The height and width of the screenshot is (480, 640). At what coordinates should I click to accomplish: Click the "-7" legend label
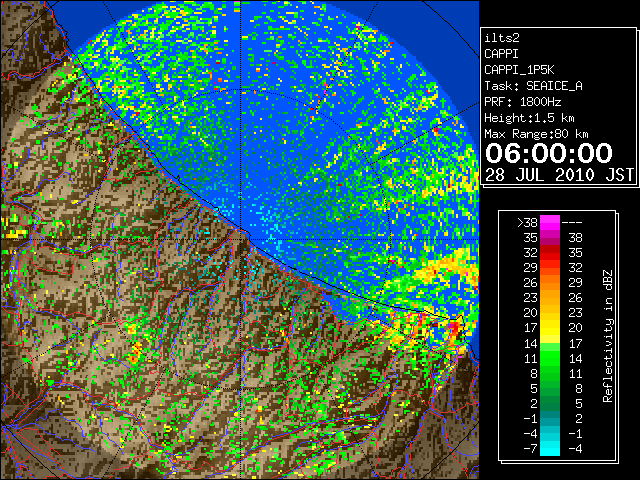(x=530, y=449)
